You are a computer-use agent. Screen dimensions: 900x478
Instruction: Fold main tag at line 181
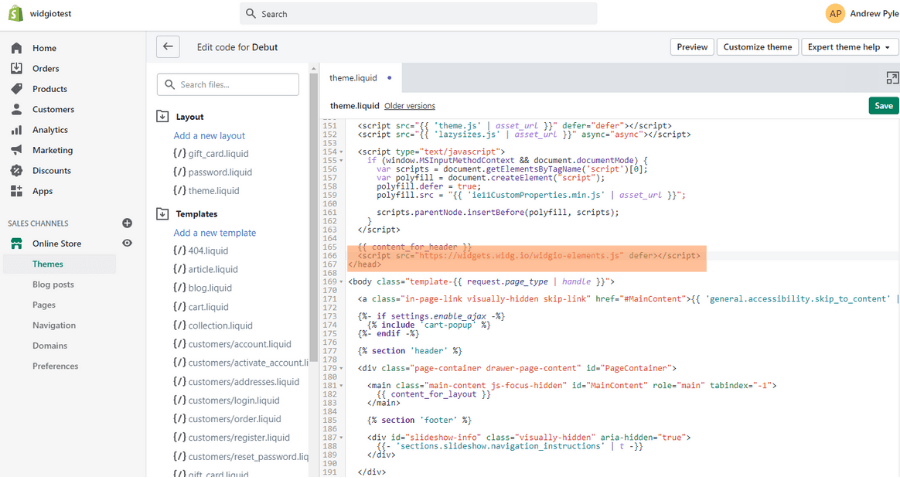pos(342,386)
